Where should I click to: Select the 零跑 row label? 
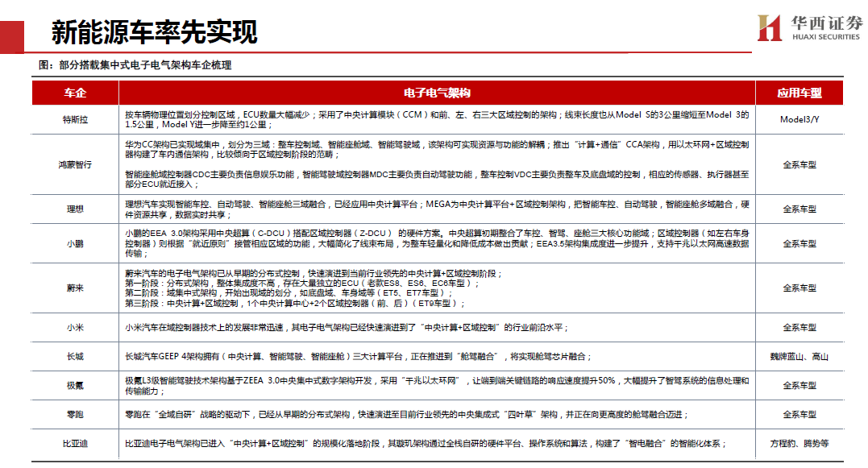pos(75,414)
